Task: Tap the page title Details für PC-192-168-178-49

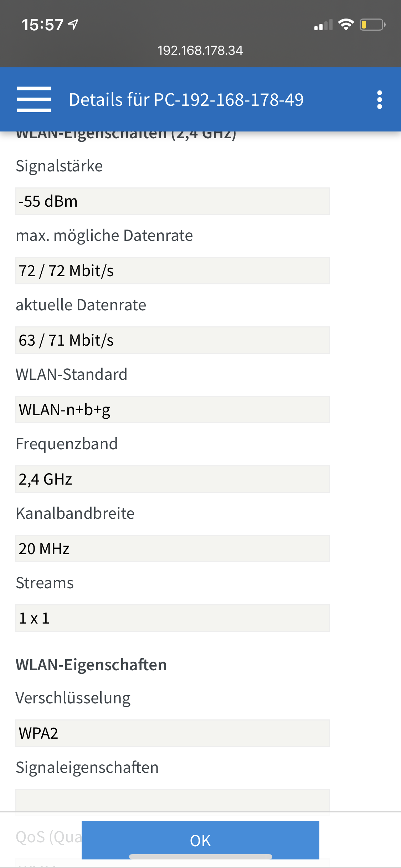Action: pos(186,99)
